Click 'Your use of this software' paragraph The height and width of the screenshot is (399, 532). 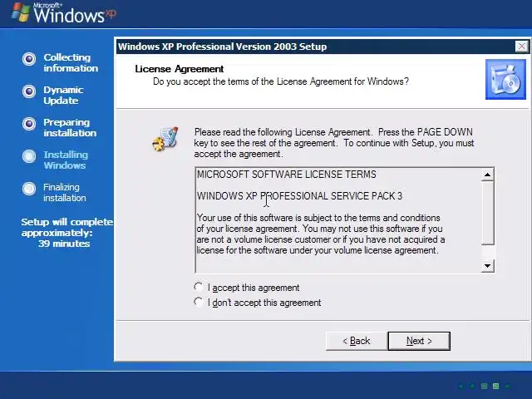click(321, 234)
